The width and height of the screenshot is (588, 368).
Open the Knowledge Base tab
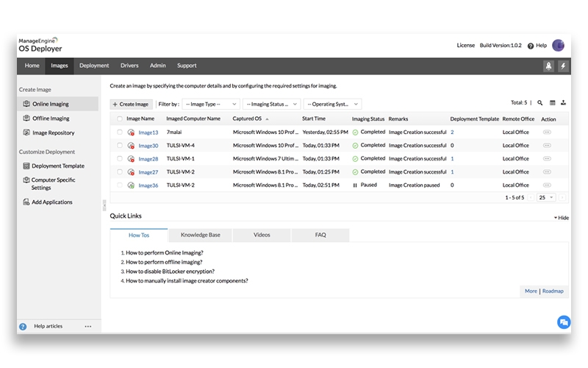point(200,235)
